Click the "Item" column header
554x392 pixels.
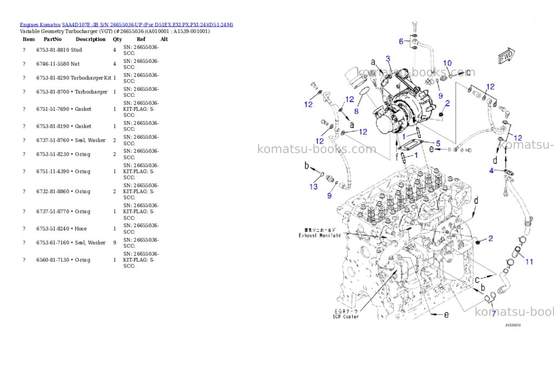(x=29, y=39)
